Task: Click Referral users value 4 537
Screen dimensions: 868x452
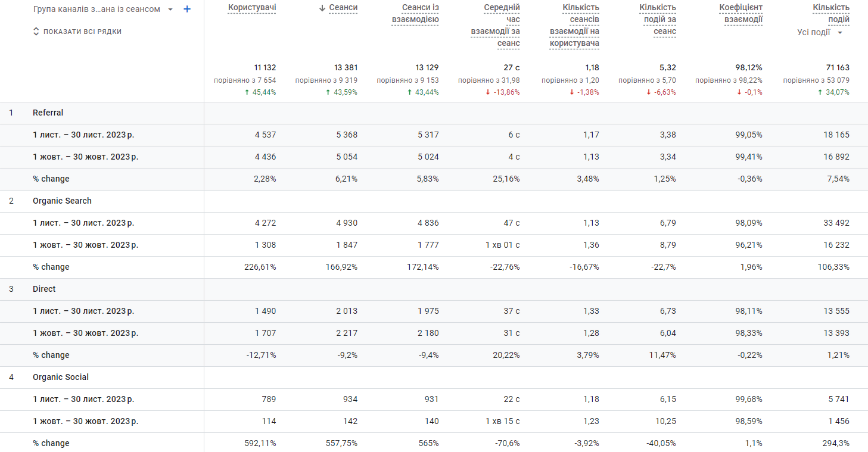Action: click(265, 135)
